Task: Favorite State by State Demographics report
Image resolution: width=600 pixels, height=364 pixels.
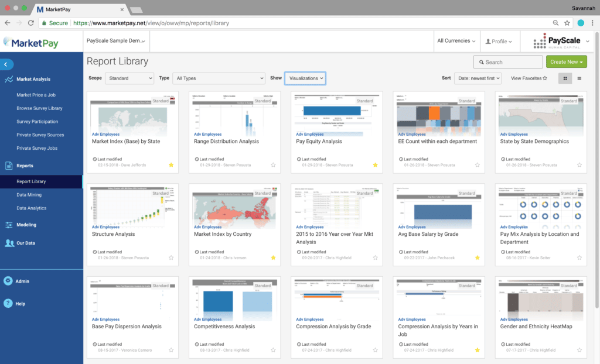Action: [x=579, y=165]
